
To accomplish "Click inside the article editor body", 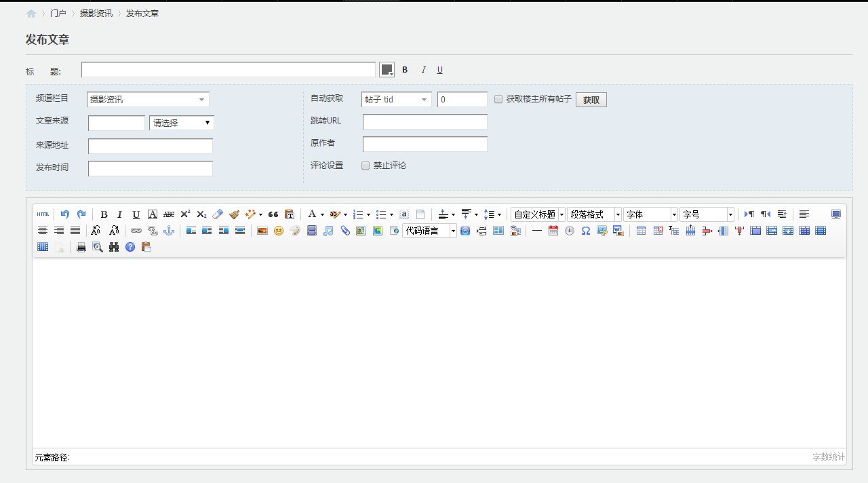I will pyautogui.click(x=439, y=353).
